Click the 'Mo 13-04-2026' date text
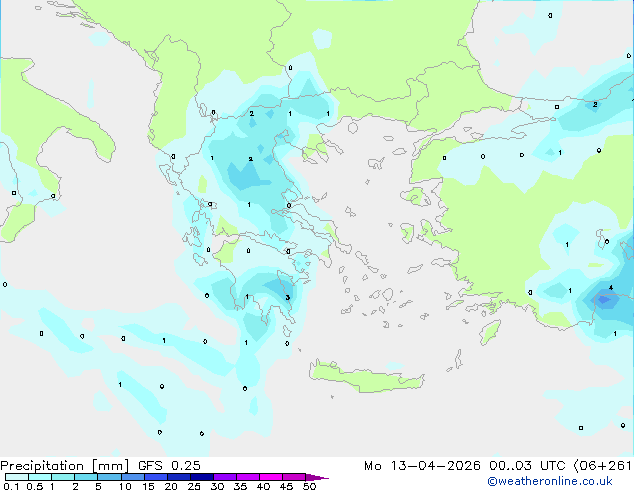The width and height of the screenshot is (634, 490). (422, 466)
